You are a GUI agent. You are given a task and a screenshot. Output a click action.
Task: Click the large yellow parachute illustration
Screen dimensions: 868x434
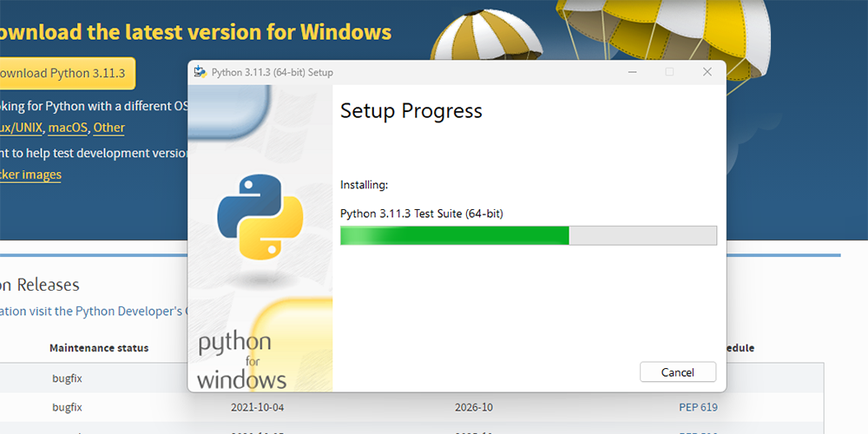(664, 39)
